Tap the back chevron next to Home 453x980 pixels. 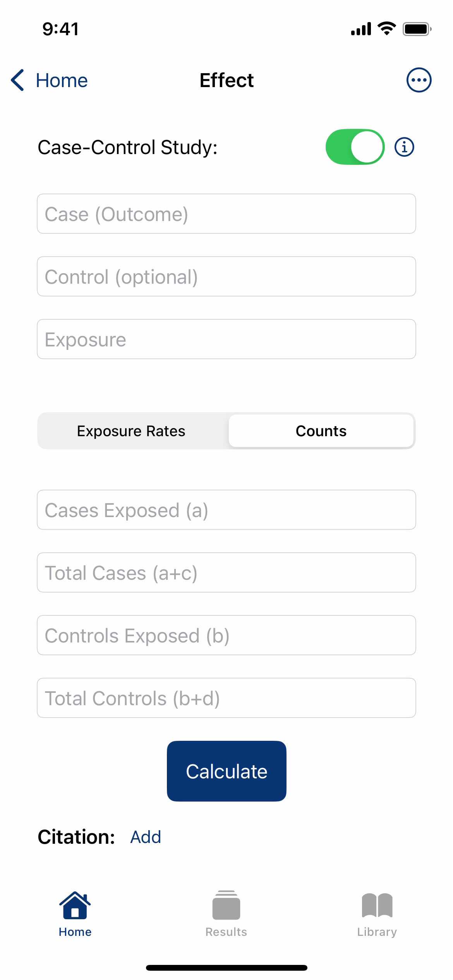coord(18,80)
